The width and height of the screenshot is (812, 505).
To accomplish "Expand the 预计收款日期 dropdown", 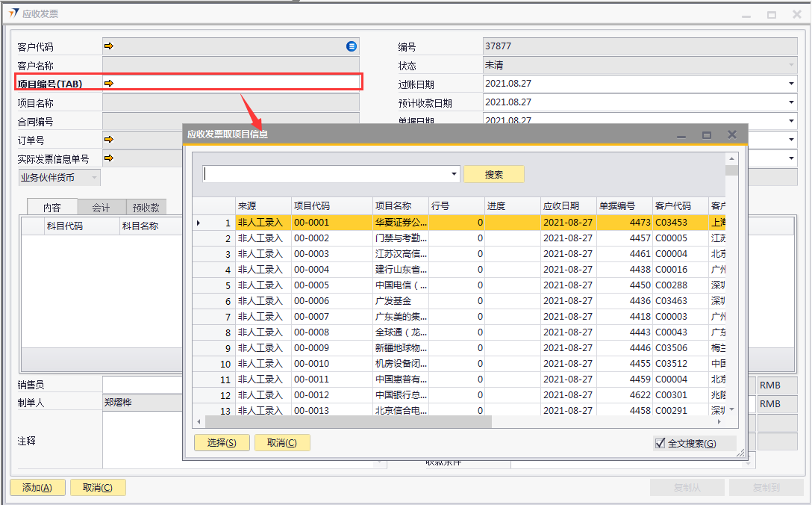I will pyautogui.click(x=791, y=102).
